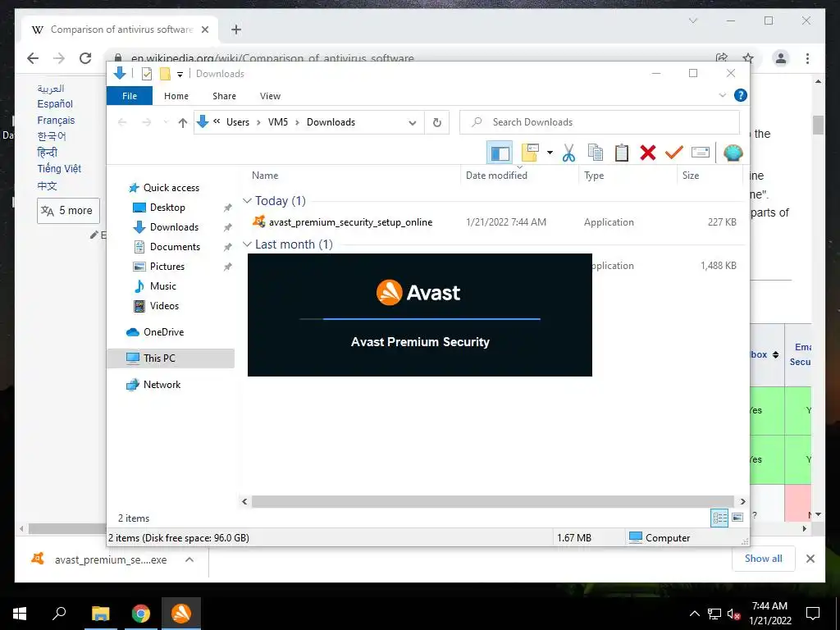Sort files by Type column
840x630 pixels.
coord(594,176)
